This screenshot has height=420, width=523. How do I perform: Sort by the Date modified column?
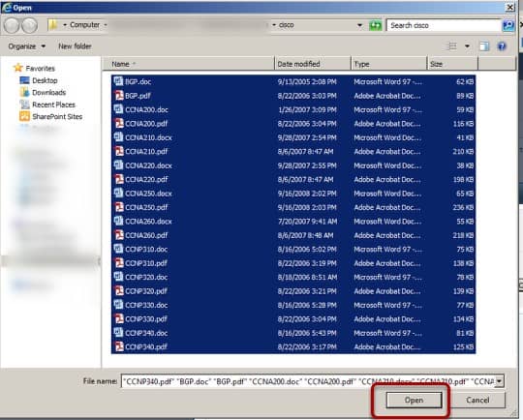313,64
